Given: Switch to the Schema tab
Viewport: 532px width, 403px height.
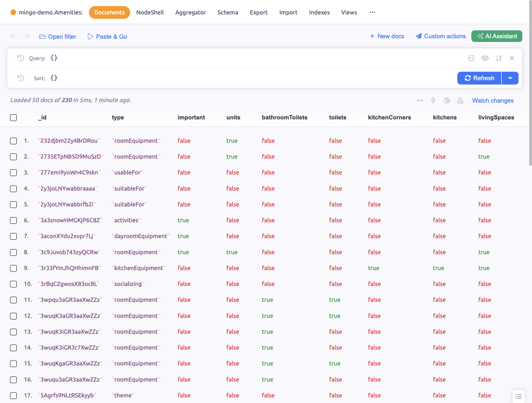Looking at the screenshot, I should (x=228, y=13).
